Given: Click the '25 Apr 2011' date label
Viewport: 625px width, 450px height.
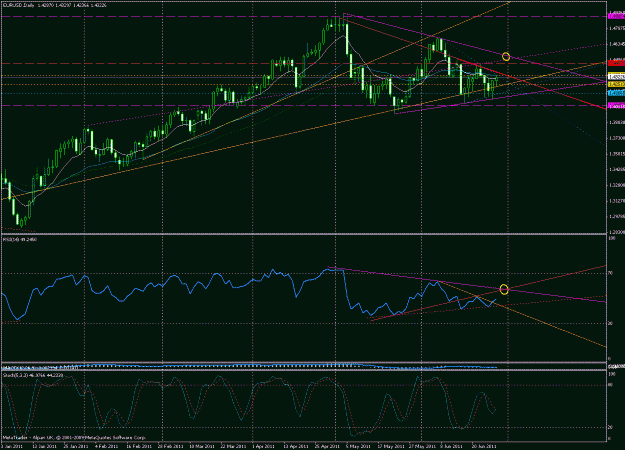Looking at the screenshot, I should [327, 446].
